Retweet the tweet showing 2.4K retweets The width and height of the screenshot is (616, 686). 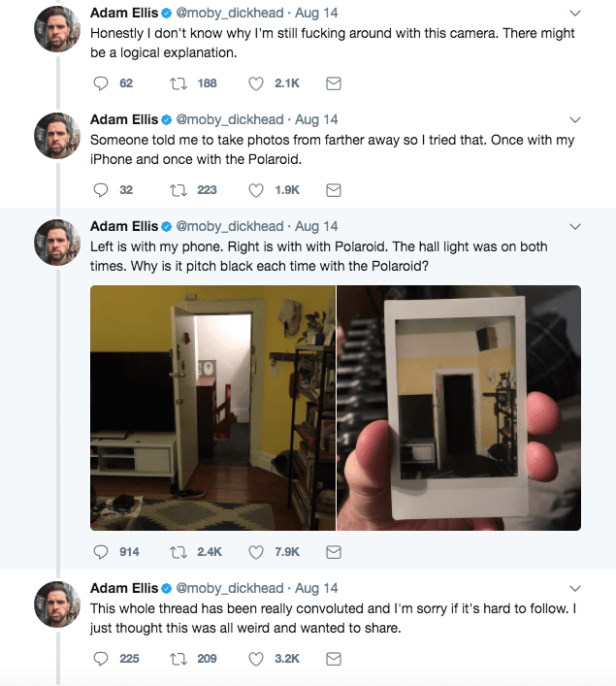pos(178,552)
